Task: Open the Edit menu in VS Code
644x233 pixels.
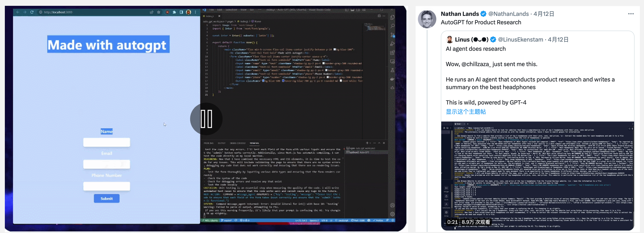Action: pyautogui.click(x=220, y=9)
